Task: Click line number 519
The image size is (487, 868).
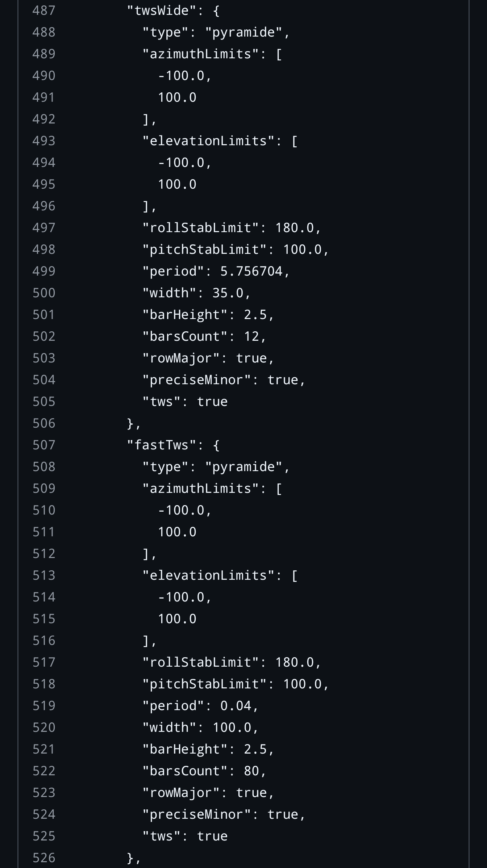Action: 44,706
